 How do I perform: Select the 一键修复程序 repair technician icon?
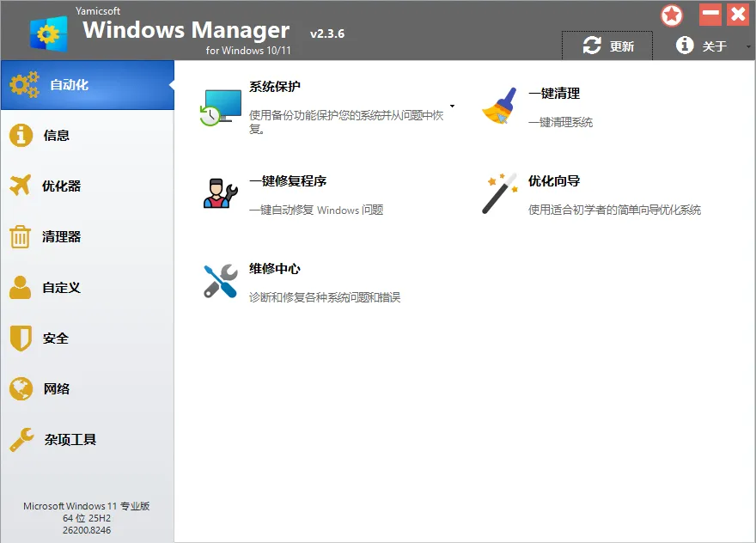pyautogui.click(x=219, y=192)
